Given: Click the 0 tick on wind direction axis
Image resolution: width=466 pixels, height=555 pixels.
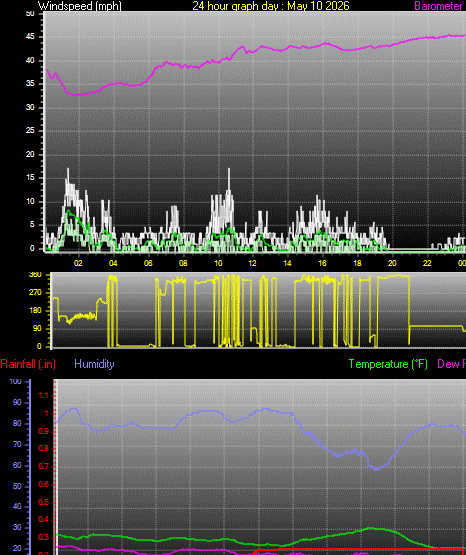Looking at the screenshot, I should pyautogui.click(x=39, y=346).
